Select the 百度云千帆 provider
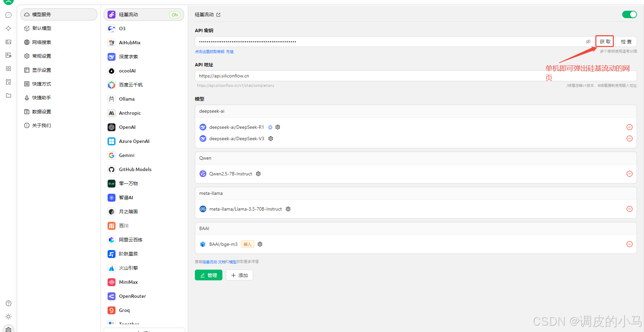 tap(144, 85)
